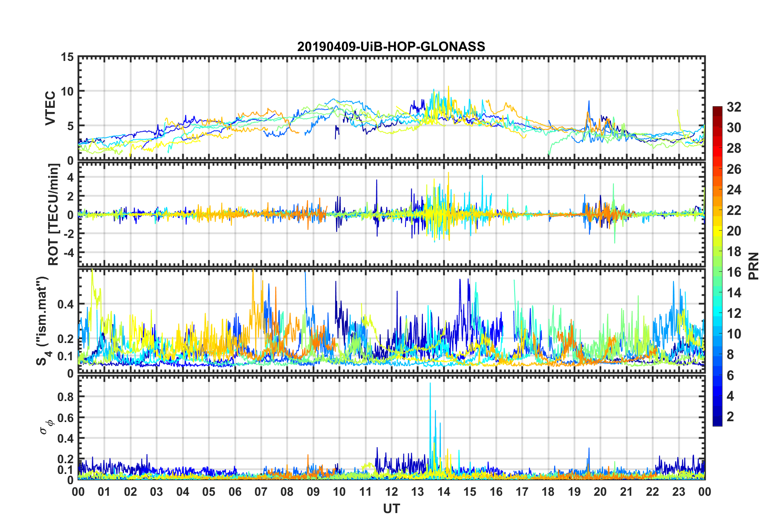Click the PRN colorbar tick label "14"
This screenshot has height=532, width=783.
pyautogui.click(x=734, y=293)
